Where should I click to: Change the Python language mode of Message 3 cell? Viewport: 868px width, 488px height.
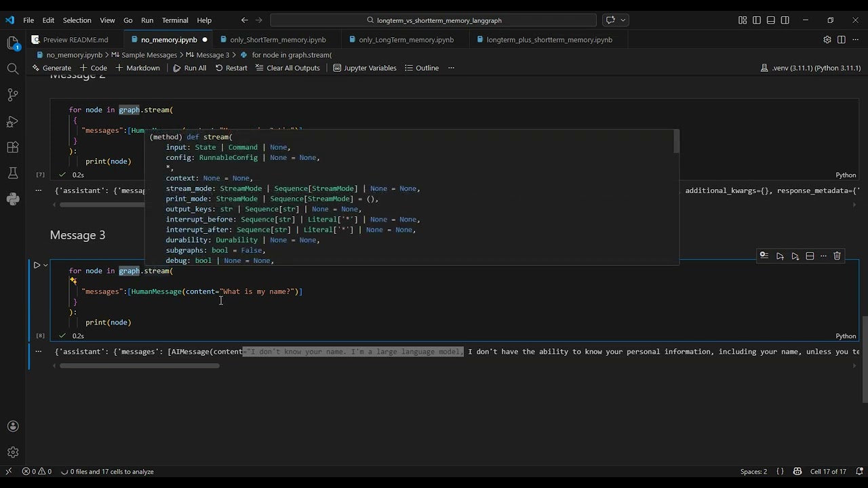click(846, 336)
